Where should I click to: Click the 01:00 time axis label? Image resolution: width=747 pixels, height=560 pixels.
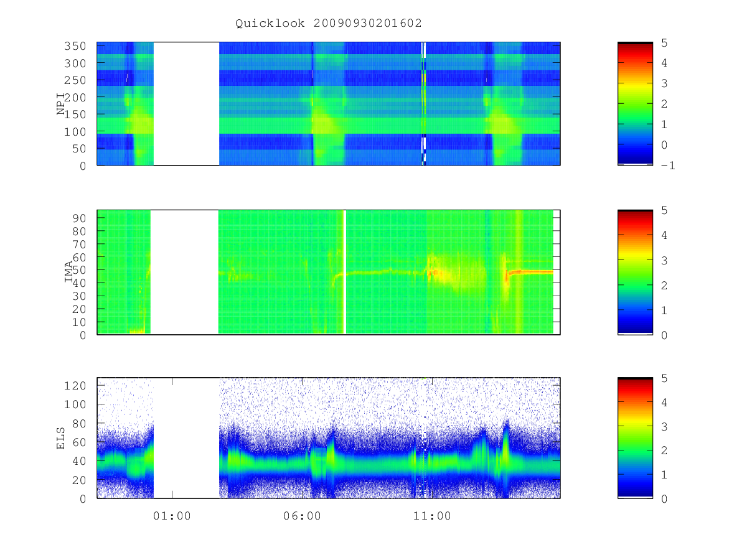point(172,516)
